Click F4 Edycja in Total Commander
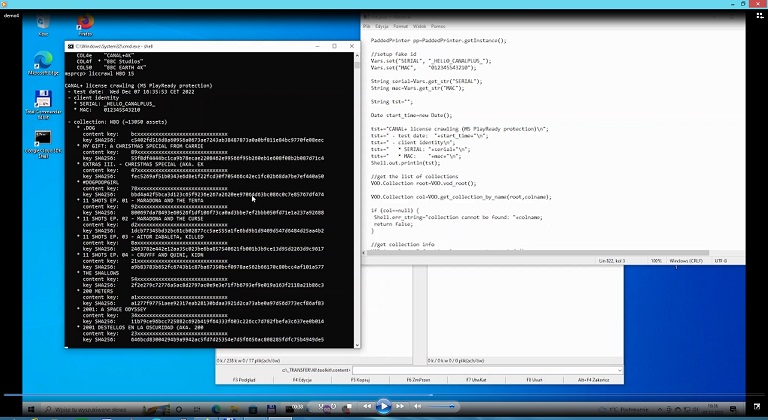This screenshot has width=768, height=420. coord(302,380)
